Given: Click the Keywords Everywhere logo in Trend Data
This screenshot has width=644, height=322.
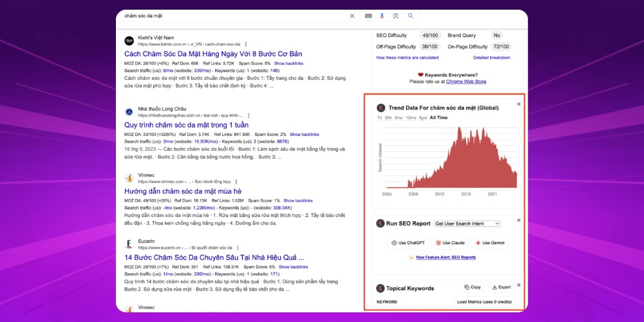Looking at the screenshot, I should (x=381, y=108).
